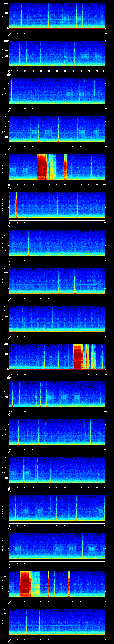Click the 15:03:00 time label
Screen dimensions: 114x644
pos(9,450)
